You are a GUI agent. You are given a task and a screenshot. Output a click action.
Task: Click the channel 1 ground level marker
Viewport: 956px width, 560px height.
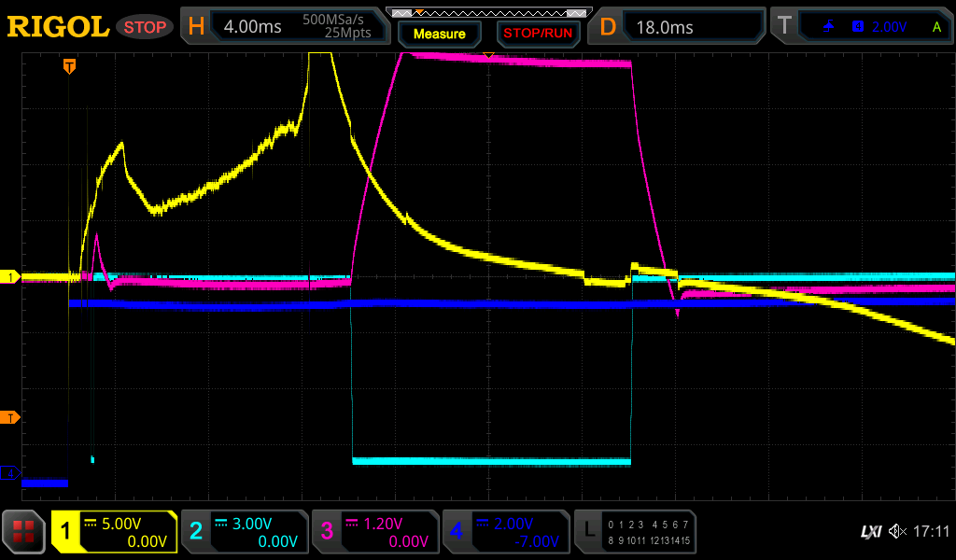click(x=11, y=277)
